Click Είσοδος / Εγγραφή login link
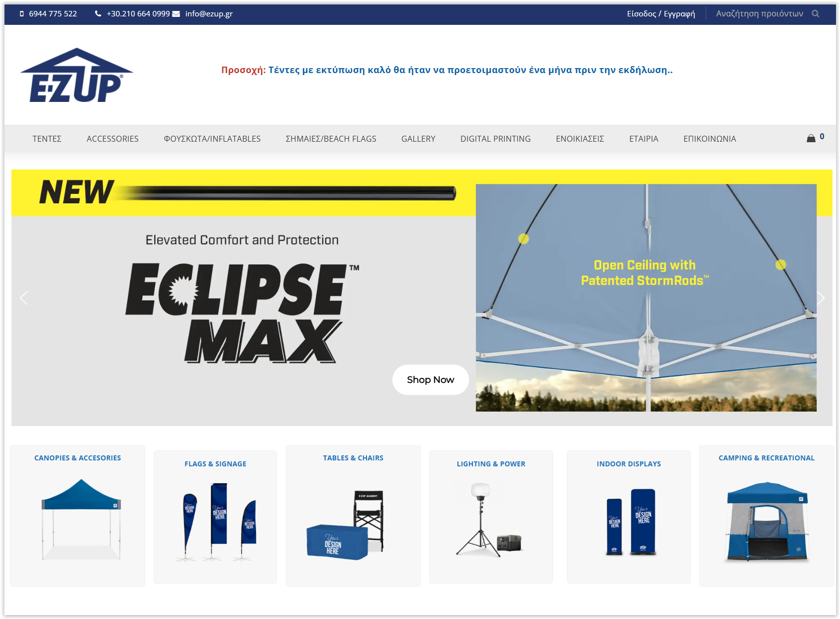840x619 pixels. [x=660, y=14]
